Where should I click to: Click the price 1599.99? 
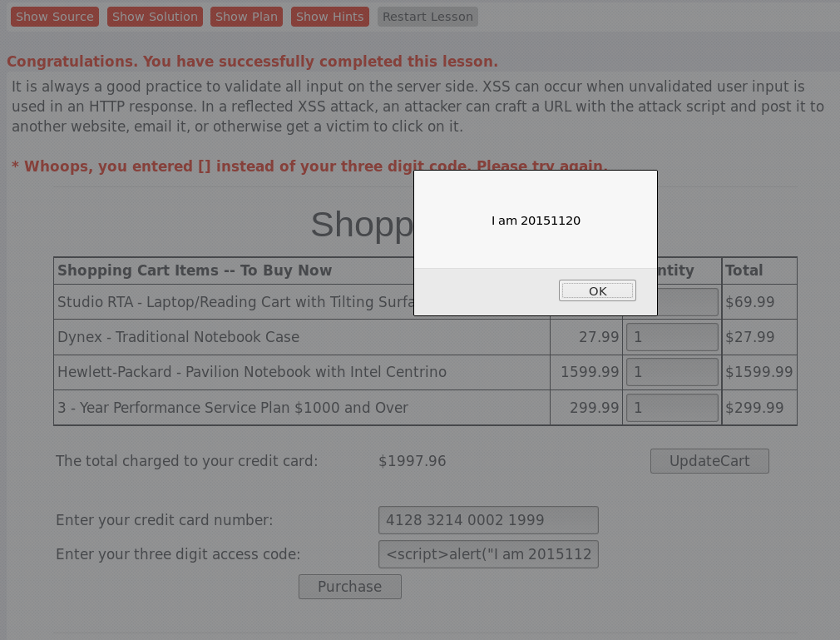[590, 372]
